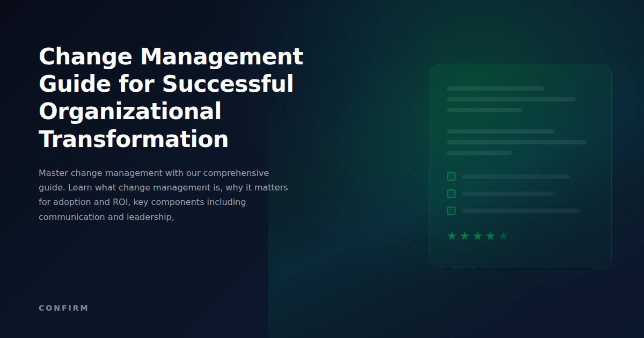
Task: Click the fourth star icon
Action: 490,235
